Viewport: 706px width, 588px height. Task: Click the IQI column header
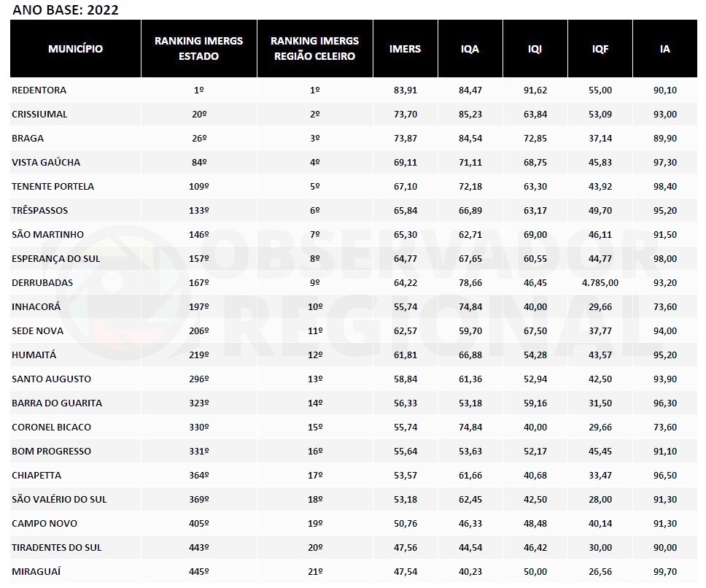coord(535,49)
